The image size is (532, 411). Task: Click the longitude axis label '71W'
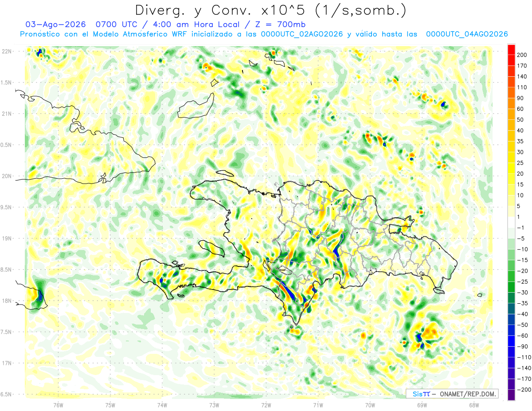[318, 405]
